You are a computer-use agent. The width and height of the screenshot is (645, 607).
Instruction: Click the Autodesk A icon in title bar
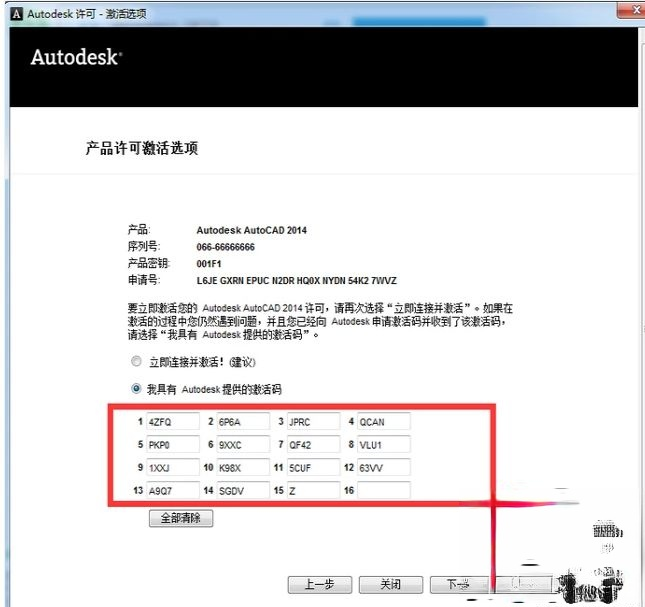[x=17, y=14]
